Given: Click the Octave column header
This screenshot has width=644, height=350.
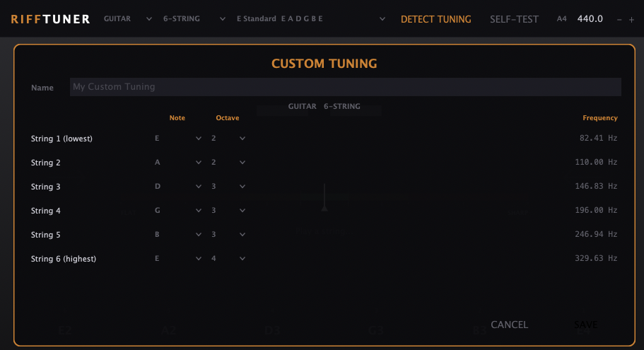Looking at the screenshot, I should [x=227, y=118].
